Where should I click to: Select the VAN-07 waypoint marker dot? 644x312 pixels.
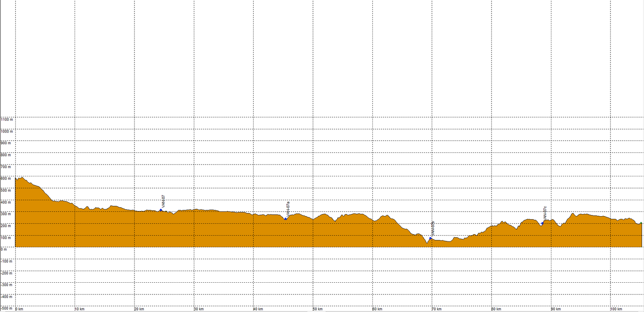(161, 210)
